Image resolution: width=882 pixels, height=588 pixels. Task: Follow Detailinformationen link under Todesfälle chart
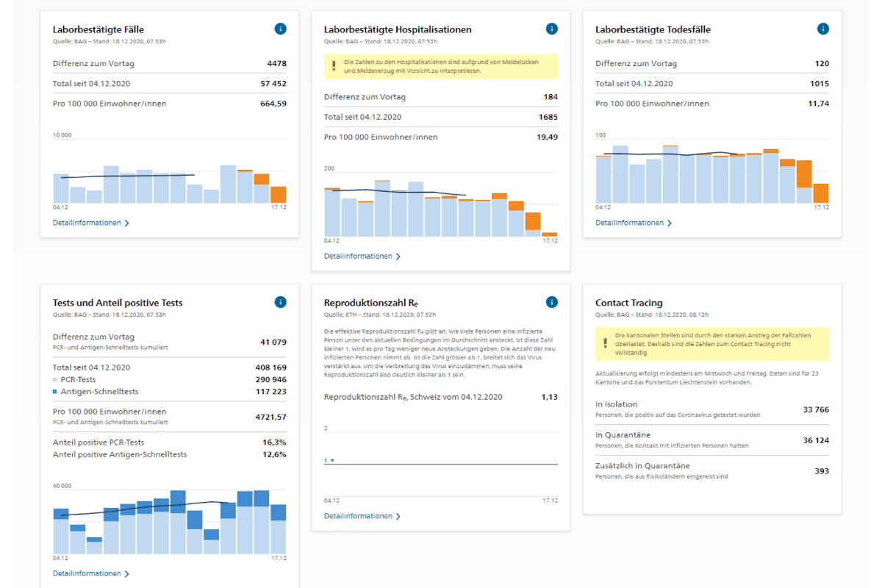[629, 223]
